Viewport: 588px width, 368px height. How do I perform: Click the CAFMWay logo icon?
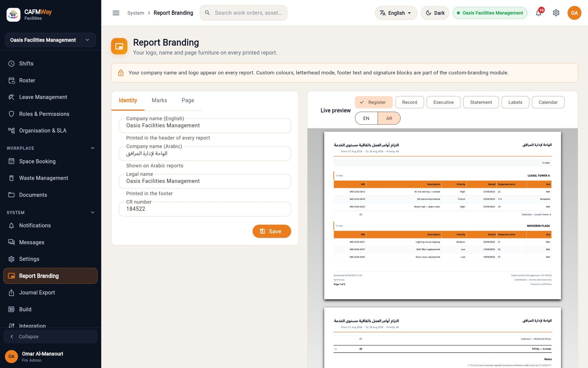[14, 15]
